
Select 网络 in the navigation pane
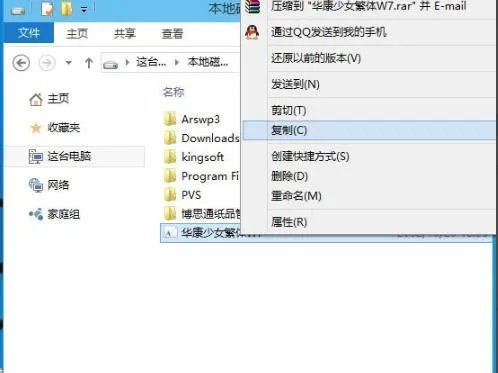point(58,185)
